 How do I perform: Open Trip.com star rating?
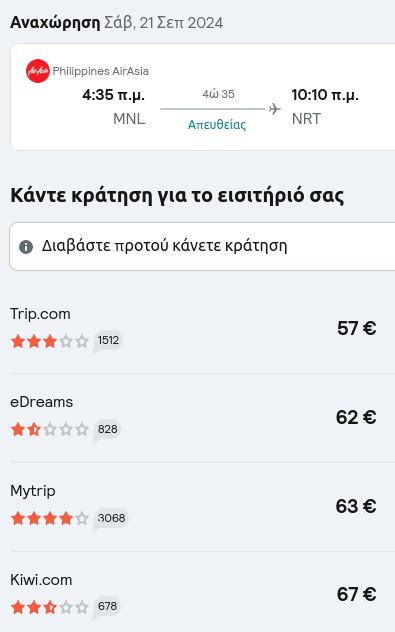point(50,341)
